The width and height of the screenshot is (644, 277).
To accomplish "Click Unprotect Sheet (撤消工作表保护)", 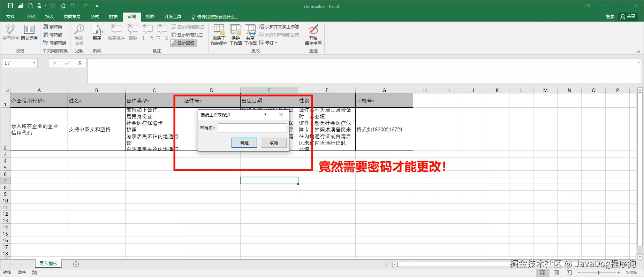I will click(x=219, y=35).
